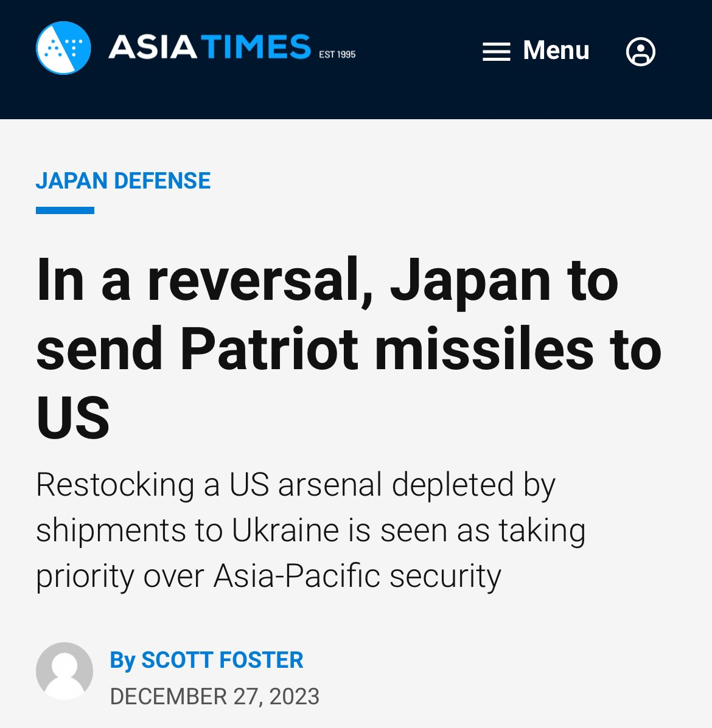The height and width of the screenshot is (728, 712).
Task: Click the 'shipments to Ukraine' subheading line
Action: click(310, 530)
